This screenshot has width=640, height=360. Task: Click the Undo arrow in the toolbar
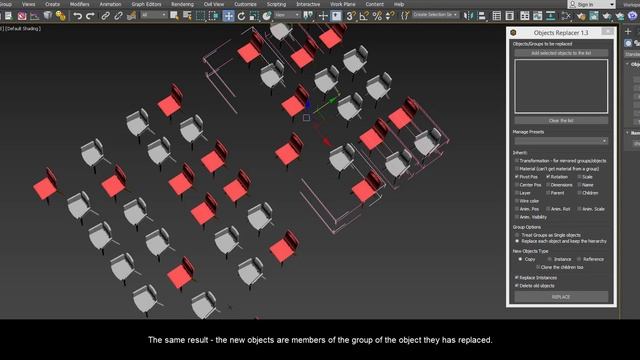pos(77,16)
